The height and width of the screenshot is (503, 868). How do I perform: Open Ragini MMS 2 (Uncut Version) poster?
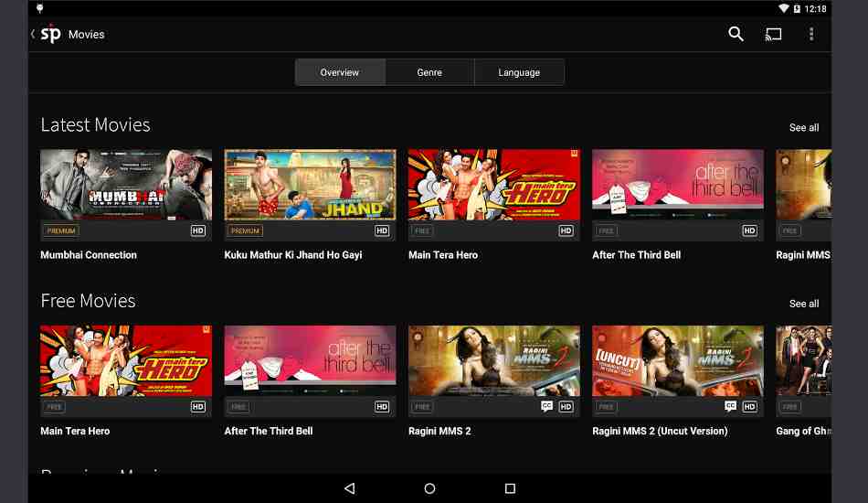point(678,360)
